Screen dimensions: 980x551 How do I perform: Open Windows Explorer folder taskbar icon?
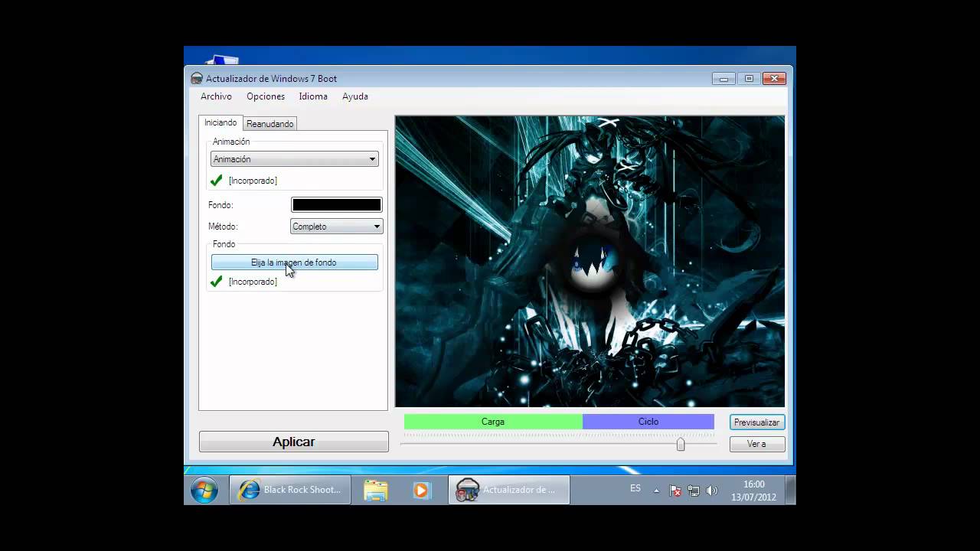point(376,490)
